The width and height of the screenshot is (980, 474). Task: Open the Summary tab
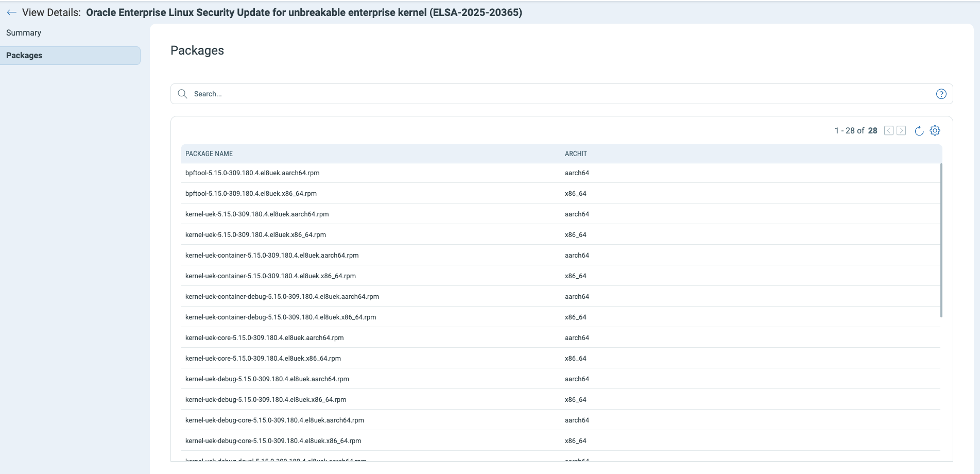(x=24, y=33)
